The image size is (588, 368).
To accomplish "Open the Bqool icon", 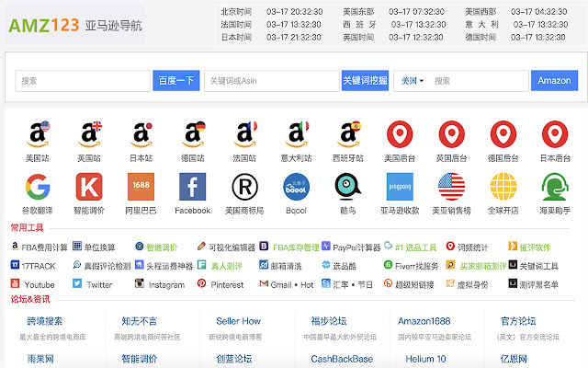I will coord(296,187).
